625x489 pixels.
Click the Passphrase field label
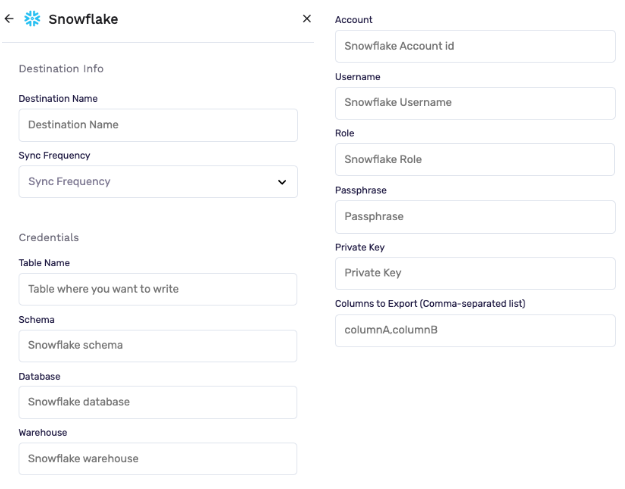(x=361, y=190)
